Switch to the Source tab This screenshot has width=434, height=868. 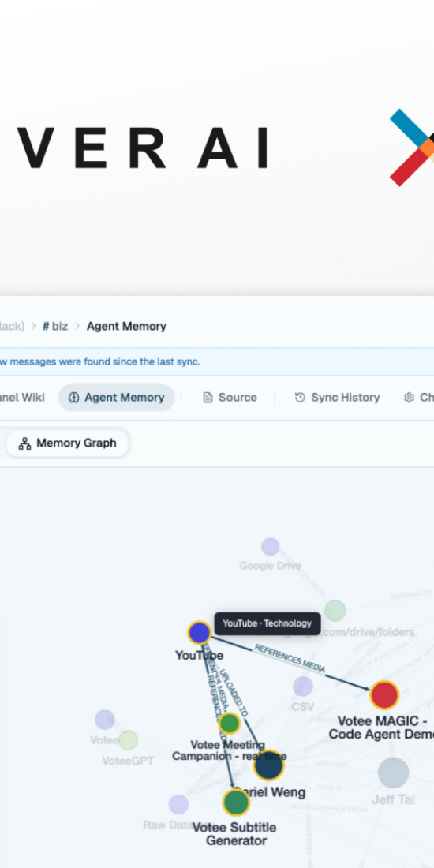(x=230, y=398)
